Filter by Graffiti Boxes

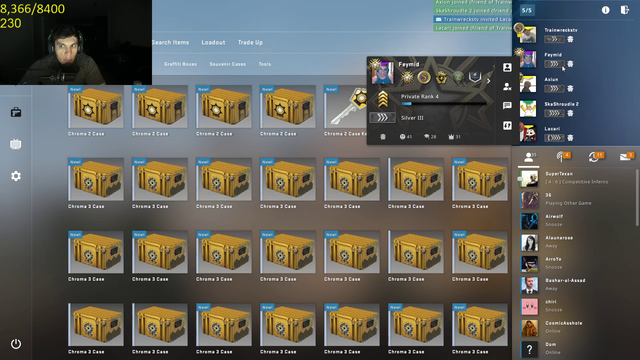(x=180, y=64)
